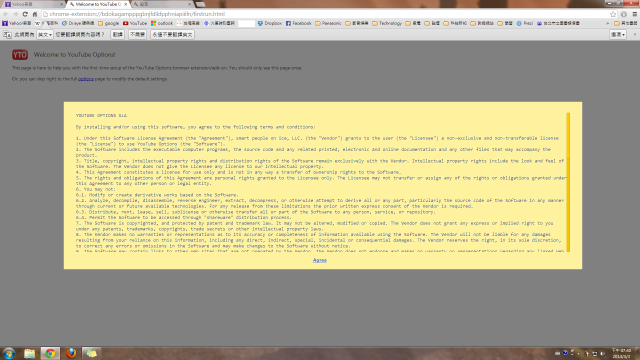640x360 pixels.
Task: Open the Technology bookmark folder
Action: click(x=387, y=23)
